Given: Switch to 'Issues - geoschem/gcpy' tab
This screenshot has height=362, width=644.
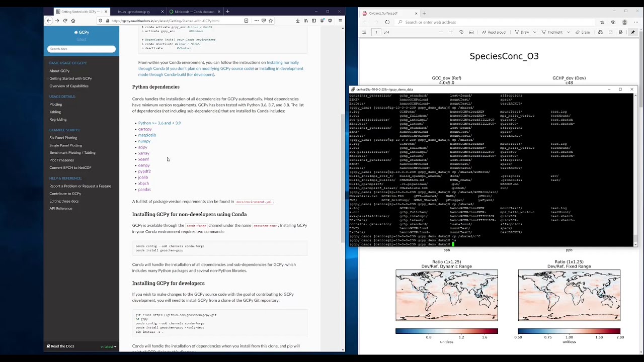Looking at the screenshot, I should pyautogui.click(x=134, y=11).
